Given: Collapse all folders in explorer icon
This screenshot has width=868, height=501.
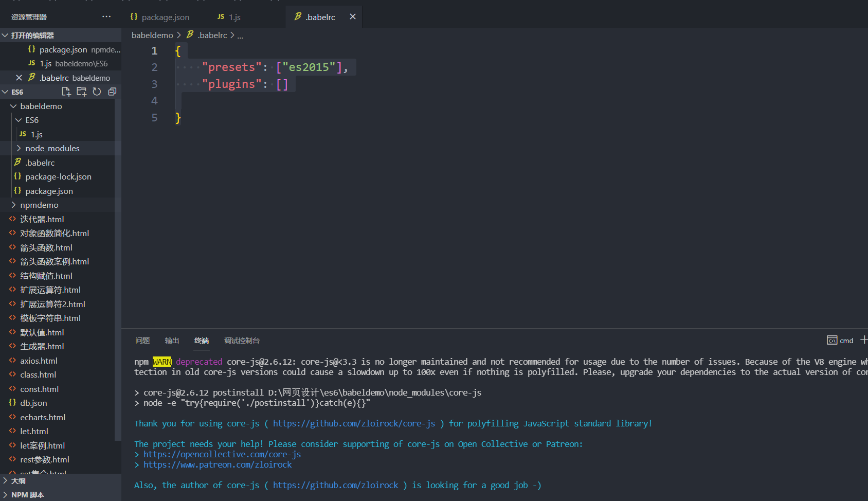Looking at the screenshot, I should [x=112, y=92].
